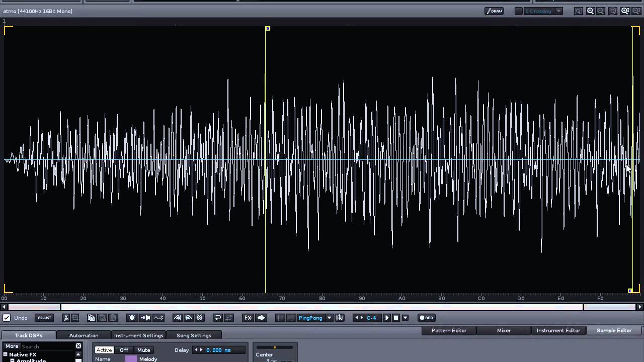Screen dimensions: 644x362
Task: Open the Instrument Editor tab
Action: tap(558, 330)
